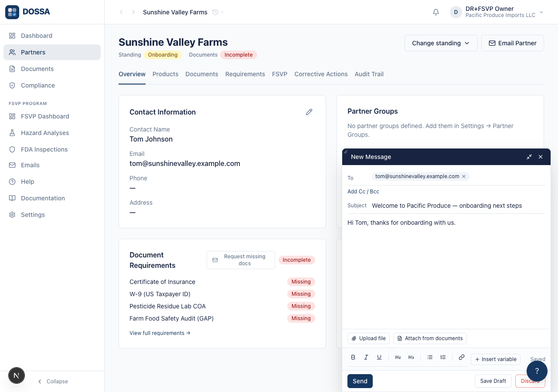558x392 pixels.
Task: Switch to the Requirements tab
Action: 245,74
